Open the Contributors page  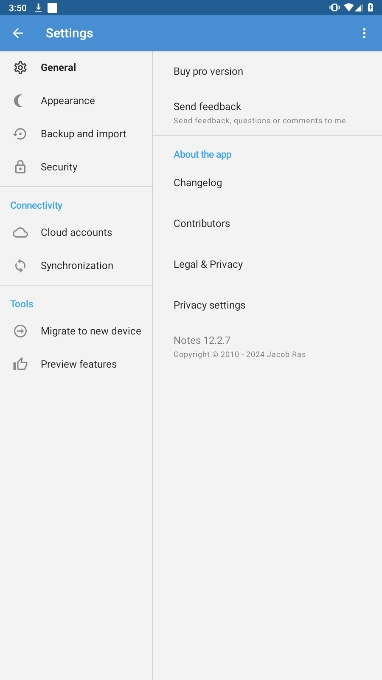click(x=268, y=224)
